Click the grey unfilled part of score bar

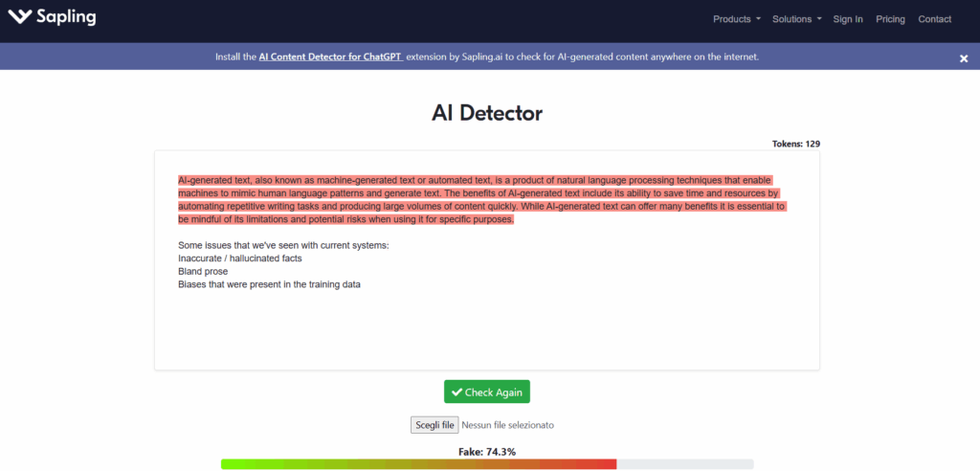(684, 464)
